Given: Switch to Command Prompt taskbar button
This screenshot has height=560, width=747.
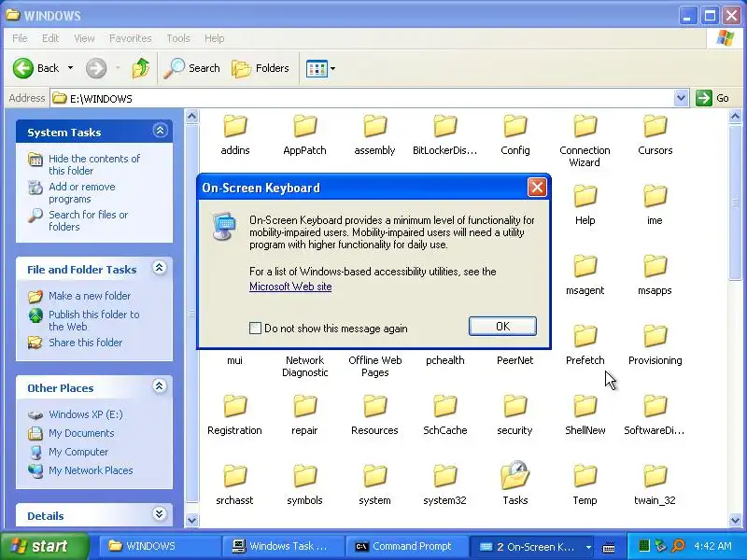Looking at the screenshot, I should click(406, 546).
